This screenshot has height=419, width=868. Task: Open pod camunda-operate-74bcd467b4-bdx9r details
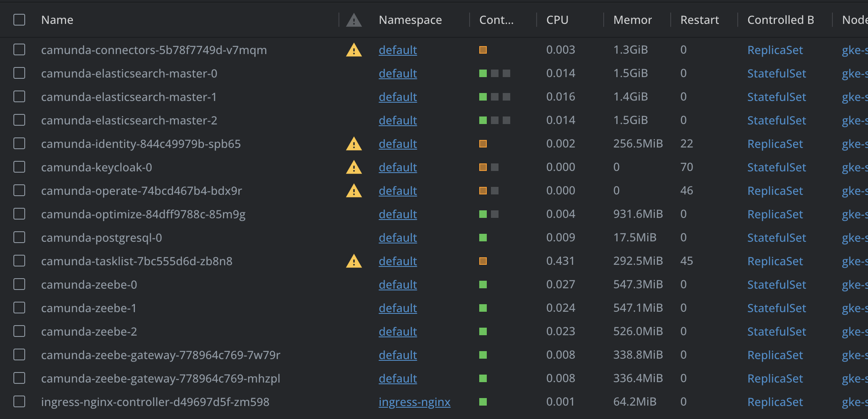142,191
